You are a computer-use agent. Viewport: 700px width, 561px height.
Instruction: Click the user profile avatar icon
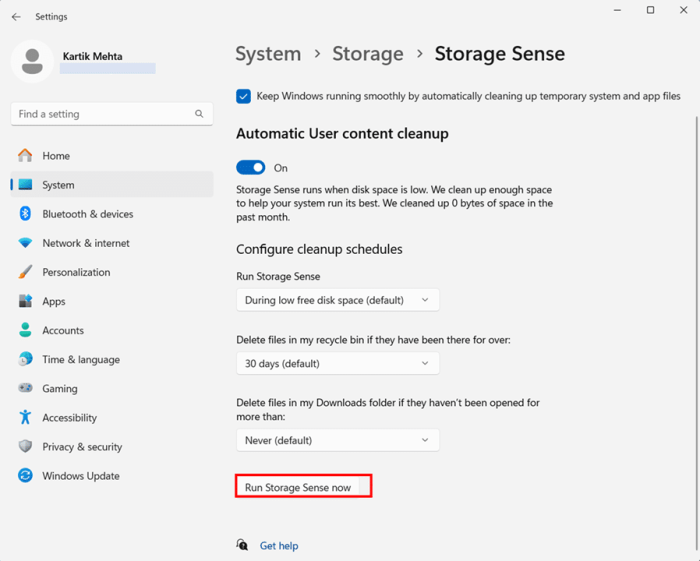pos(32,61)
